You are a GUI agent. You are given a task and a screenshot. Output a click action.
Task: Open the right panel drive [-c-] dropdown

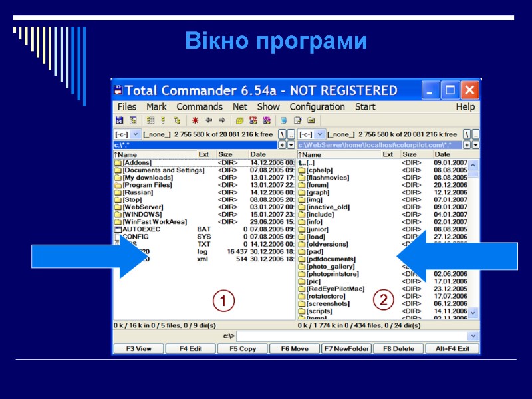[x=320, y=134]
